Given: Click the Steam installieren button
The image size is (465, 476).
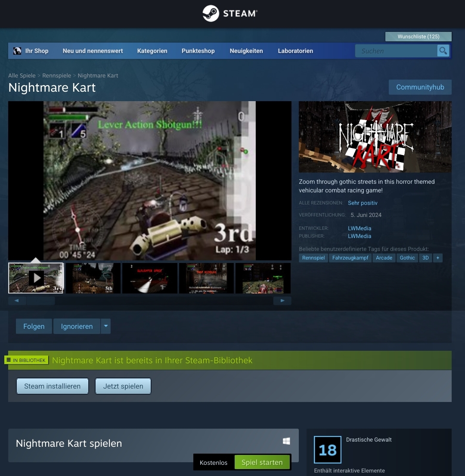Looking at the screenshot, I should click(52, 386).
